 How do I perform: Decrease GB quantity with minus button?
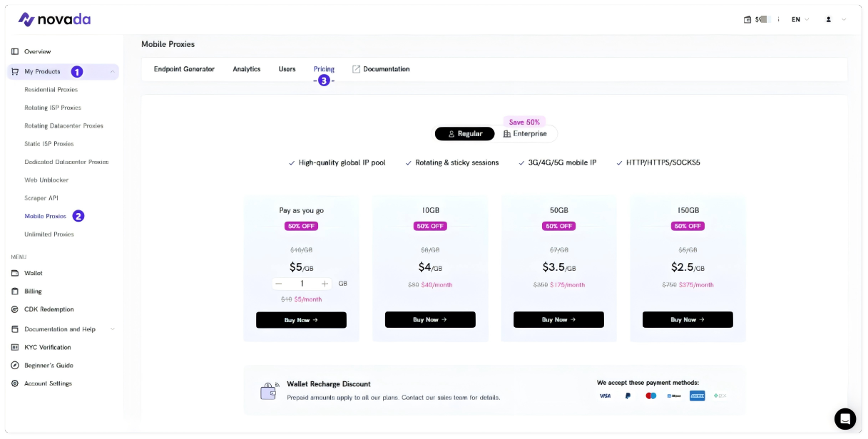(279, 284)
